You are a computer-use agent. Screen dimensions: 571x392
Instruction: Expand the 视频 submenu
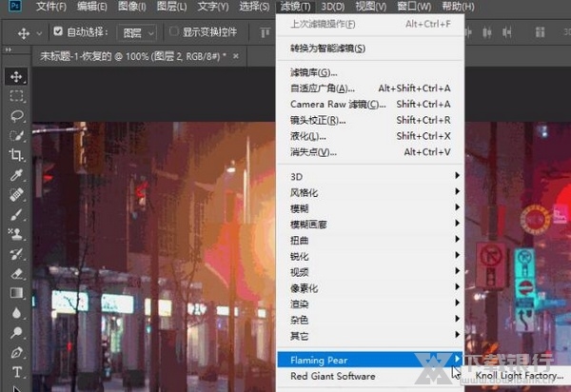pos(370,272)
